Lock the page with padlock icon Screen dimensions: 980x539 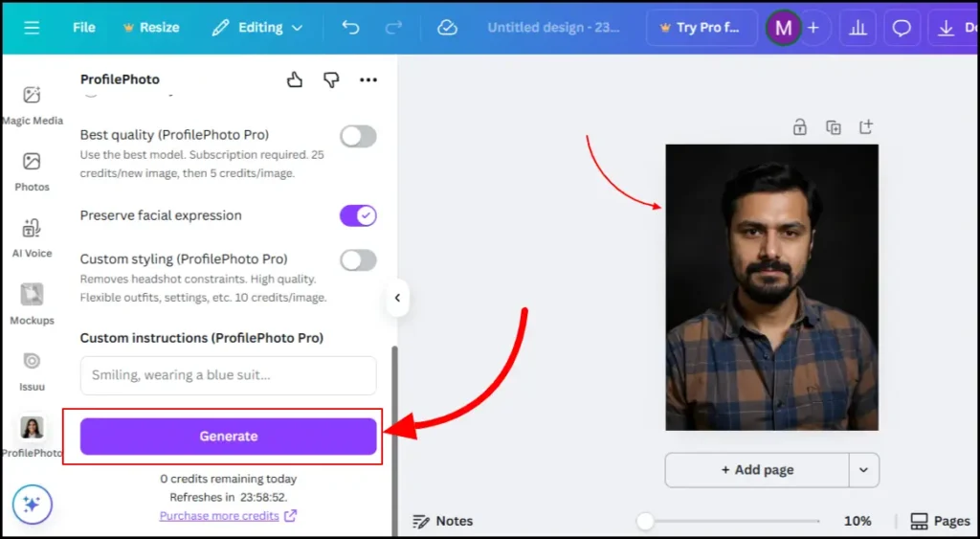(x=799, y=127)
